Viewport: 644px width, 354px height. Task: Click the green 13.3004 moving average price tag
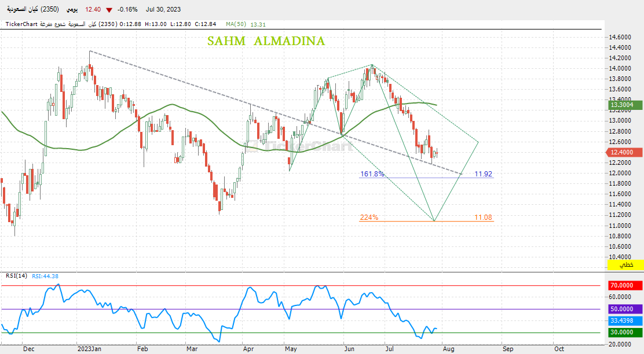click(x=625, y=105)
